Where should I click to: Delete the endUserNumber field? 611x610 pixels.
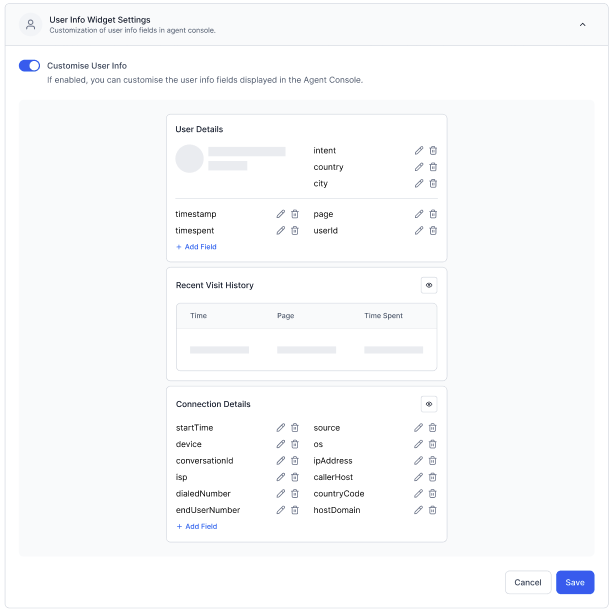coord(295,510)
